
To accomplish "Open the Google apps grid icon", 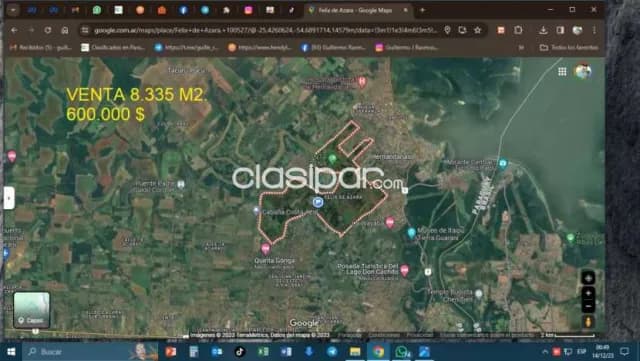I will [x=562, y=72].
